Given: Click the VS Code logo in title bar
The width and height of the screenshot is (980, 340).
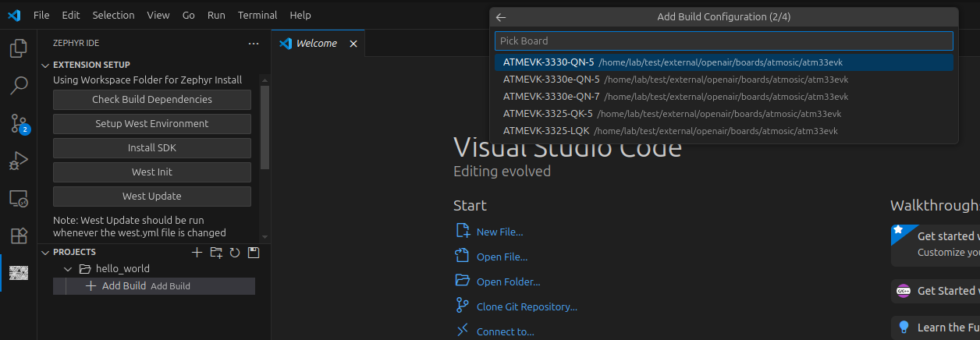Looking at the screenshot, I should click(x=14, y=15).
